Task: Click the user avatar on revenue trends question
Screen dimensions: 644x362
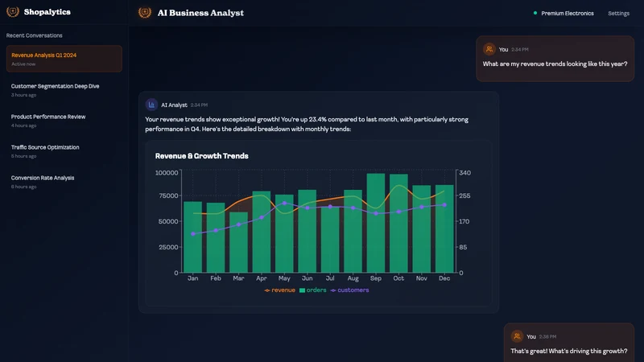Action: 489,49
